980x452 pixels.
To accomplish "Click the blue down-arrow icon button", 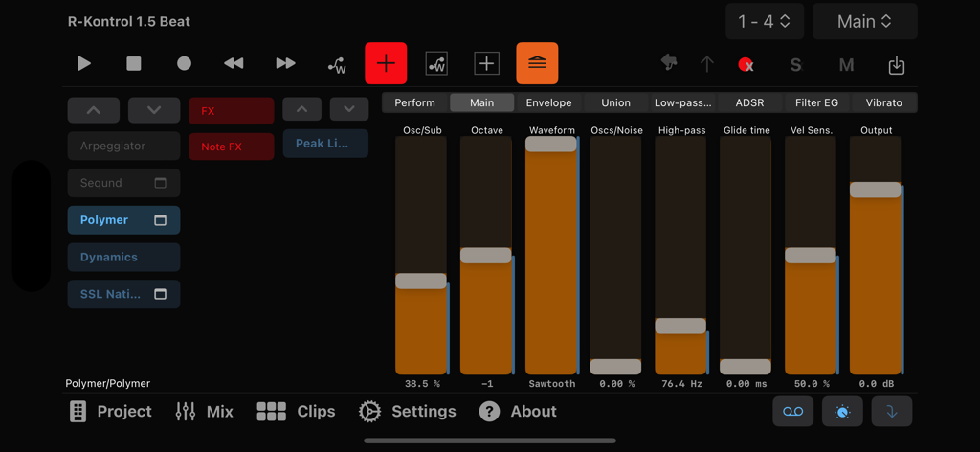I will [892, 412].
